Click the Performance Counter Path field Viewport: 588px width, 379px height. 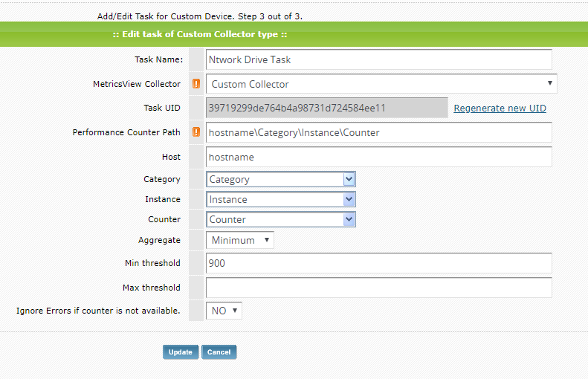tap(379, 132)
